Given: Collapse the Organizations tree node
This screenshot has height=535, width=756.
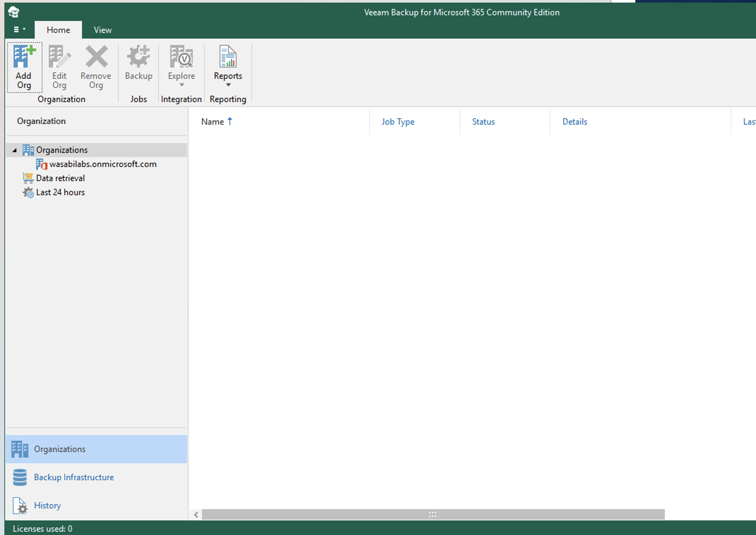Looking at the screenshot, I should (14, 150).
